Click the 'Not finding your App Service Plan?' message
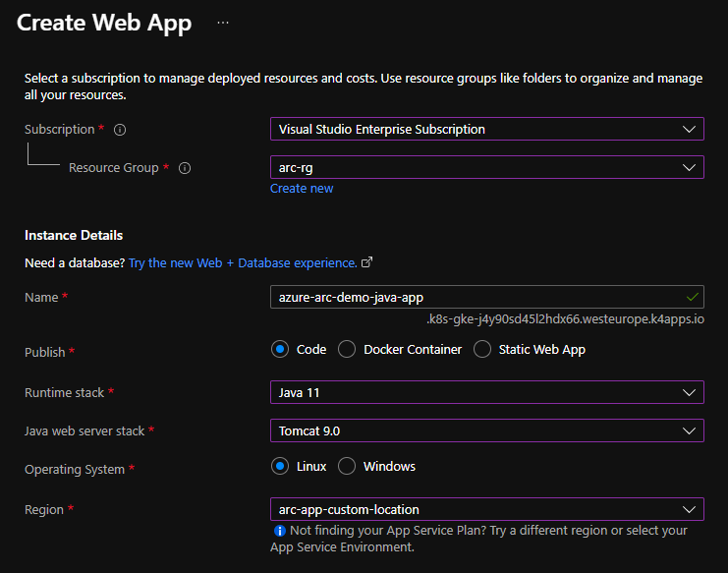Viewport: 728px width, 573px height. [x=479, y=539]
